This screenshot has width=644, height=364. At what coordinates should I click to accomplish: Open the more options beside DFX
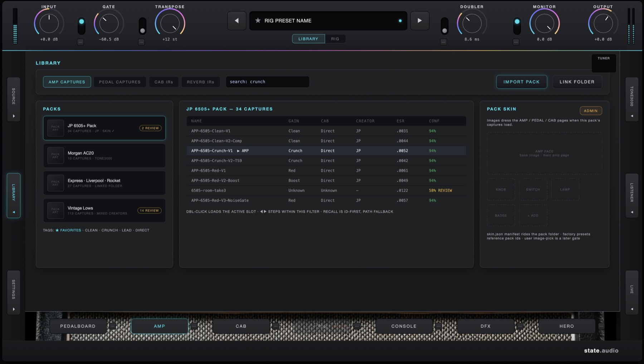tap(520, 326)
